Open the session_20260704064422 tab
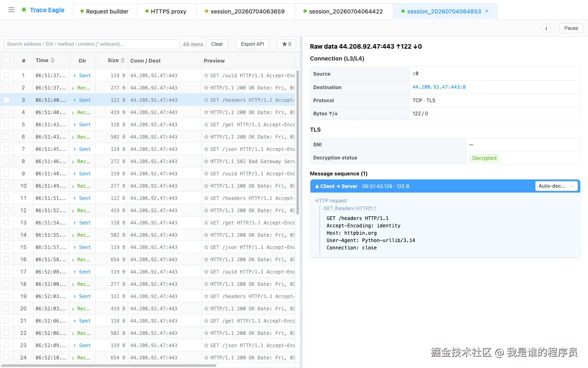588x368 pixels. (x=344, y=11)
